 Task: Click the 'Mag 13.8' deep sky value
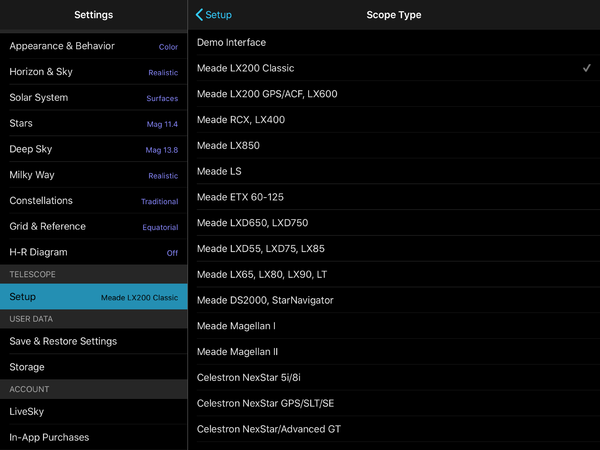[x=162, y=150]
